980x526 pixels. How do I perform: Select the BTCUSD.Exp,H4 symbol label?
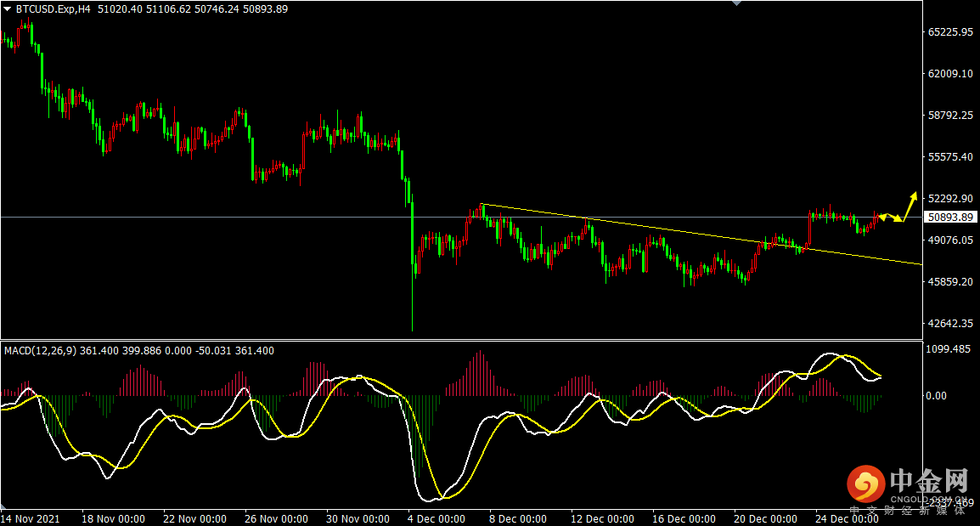click(53, 9)
